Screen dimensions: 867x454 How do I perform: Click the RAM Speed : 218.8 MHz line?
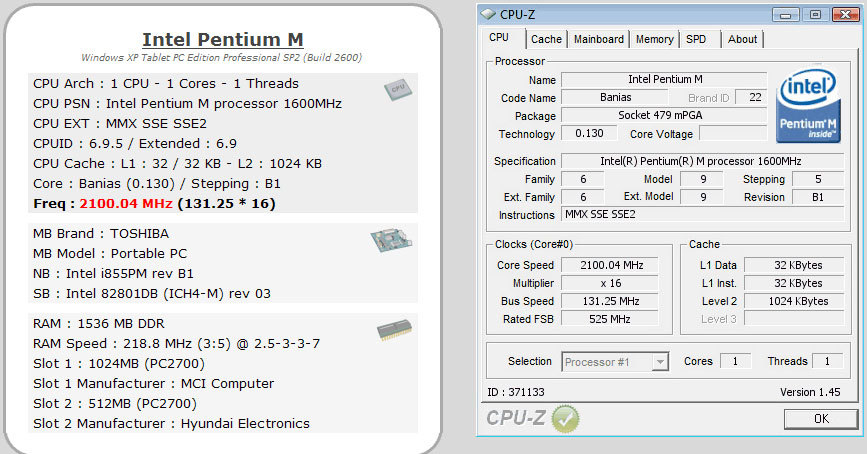176,343
